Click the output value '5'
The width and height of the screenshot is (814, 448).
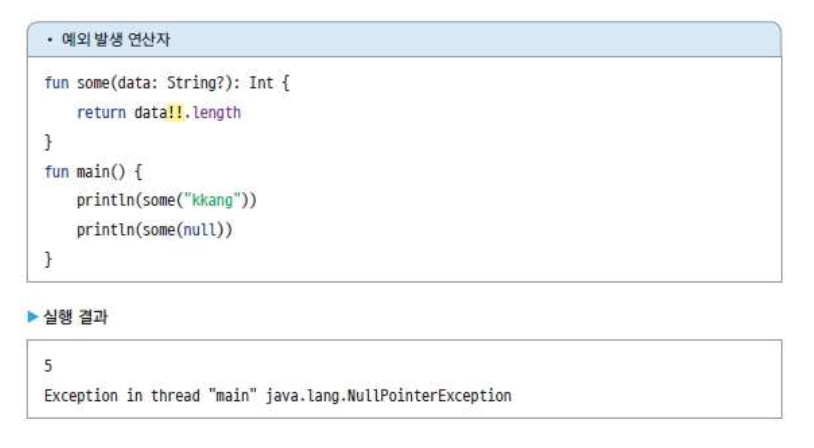[48, 366]
